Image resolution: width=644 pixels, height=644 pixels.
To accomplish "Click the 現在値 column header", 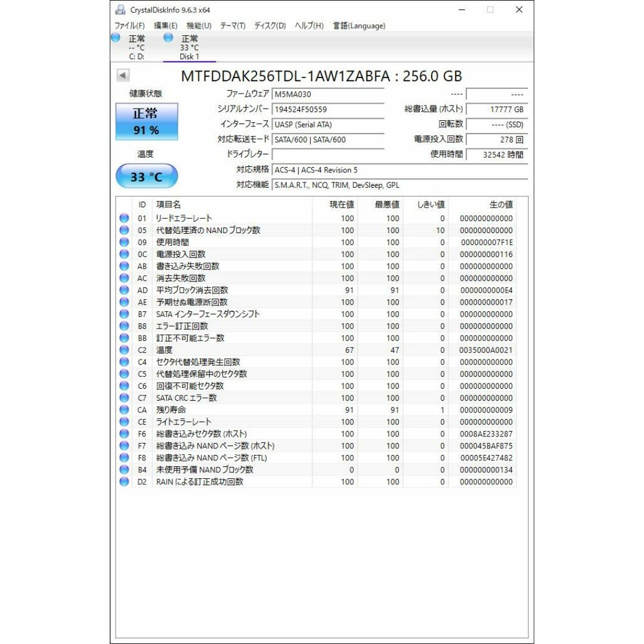I will [x=335, y=205].
